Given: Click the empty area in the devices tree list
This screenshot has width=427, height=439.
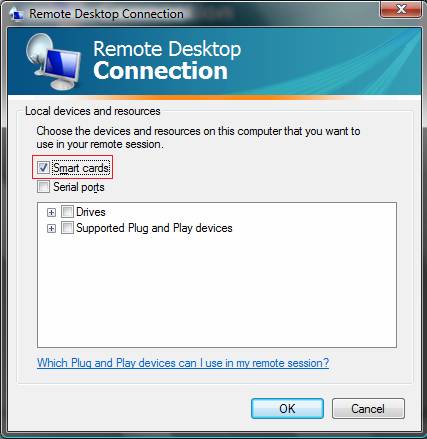Looking at the screenshot, I should [x=217, y=290].
